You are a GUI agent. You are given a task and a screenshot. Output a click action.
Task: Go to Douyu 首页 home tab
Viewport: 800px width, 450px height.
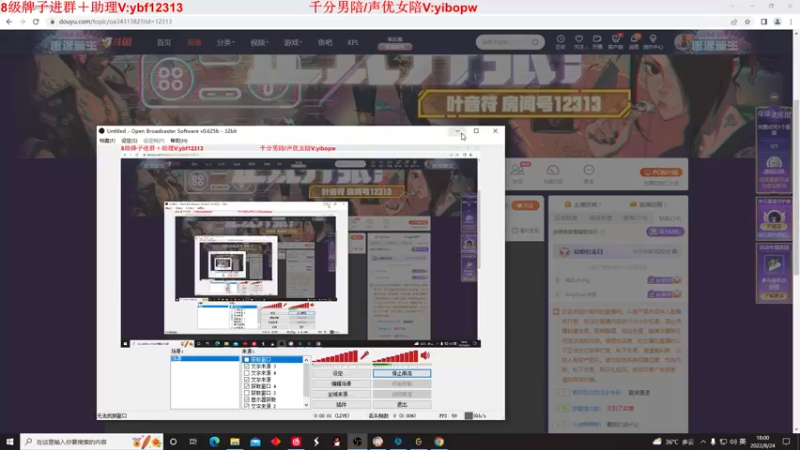point(164,43)
